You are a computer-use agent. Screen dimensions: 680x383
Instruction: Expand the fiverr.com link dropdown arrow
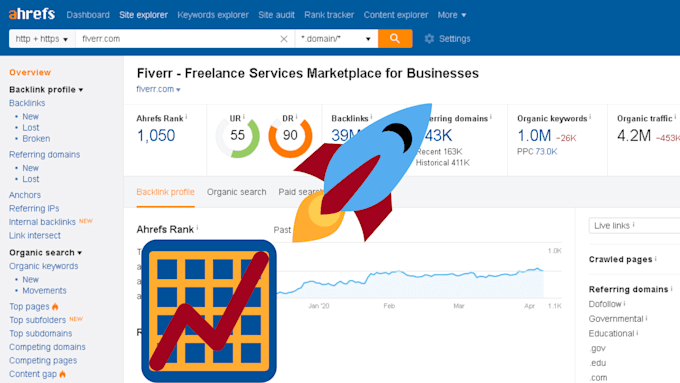[x=178, y=90]
